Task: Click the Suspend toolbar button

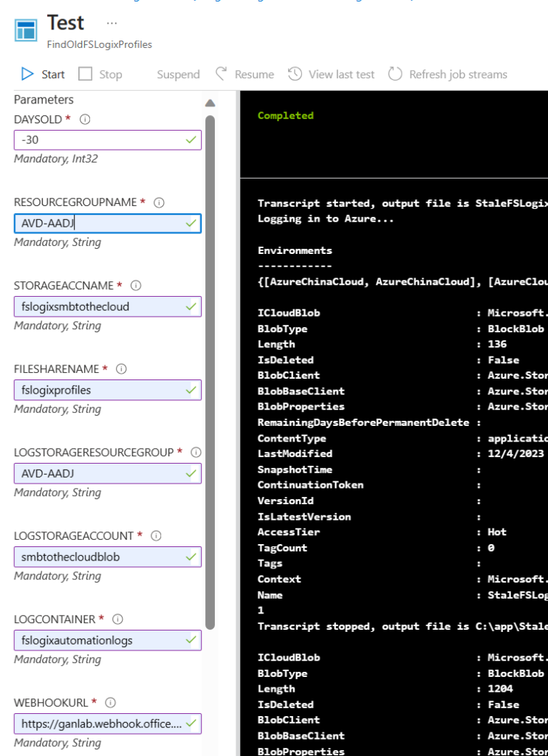Action: click(178, 75)
